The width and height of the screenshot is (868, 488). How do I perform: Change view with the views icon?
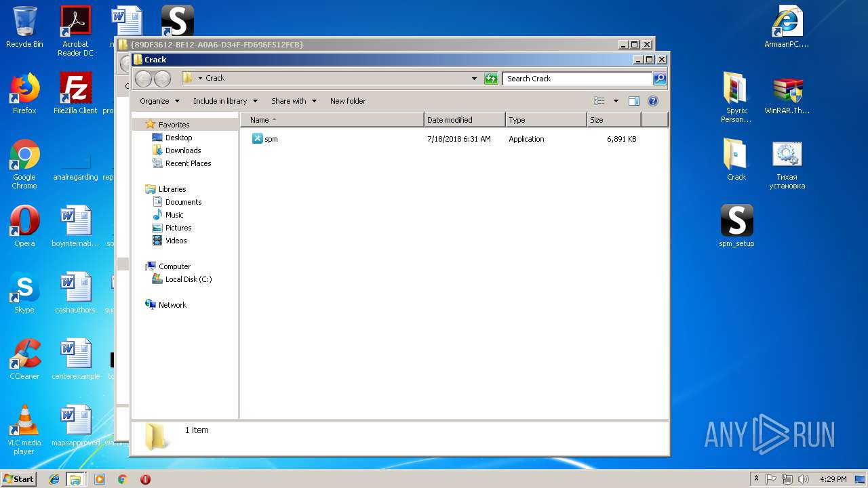pos(599,101)
